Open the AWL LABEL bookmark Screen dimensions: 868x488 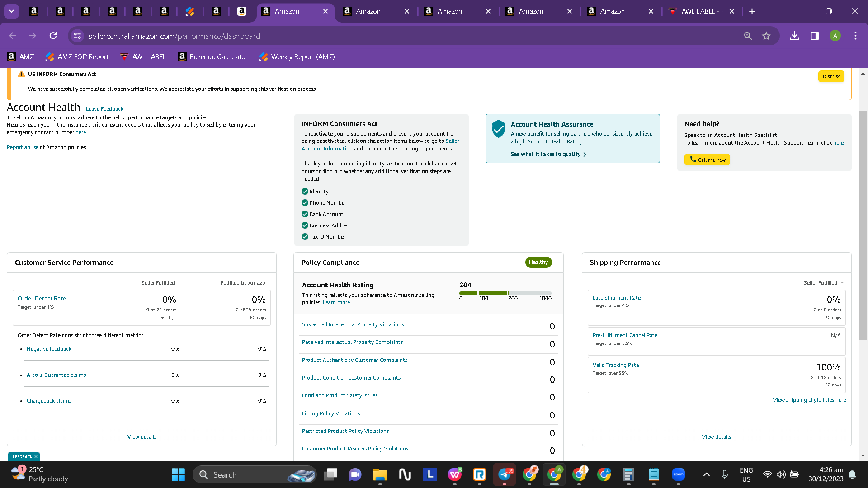143,57
